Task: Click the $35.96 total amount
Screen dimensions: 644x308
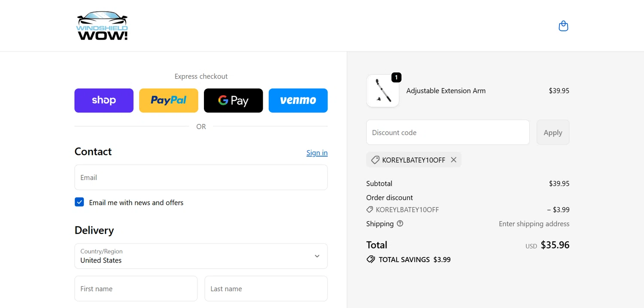Action: pyautogui.click(x=555, y=245)
